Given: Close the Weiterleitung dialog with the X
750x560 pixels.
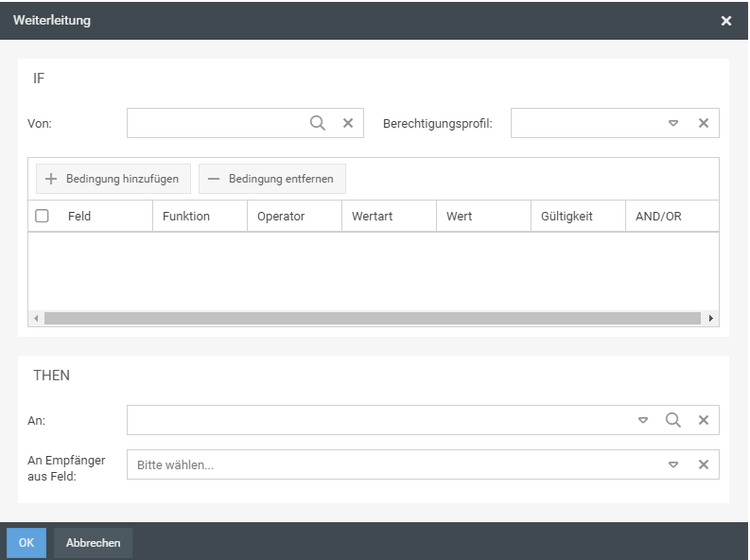Looking at the screenshot, I should point(726,20).
